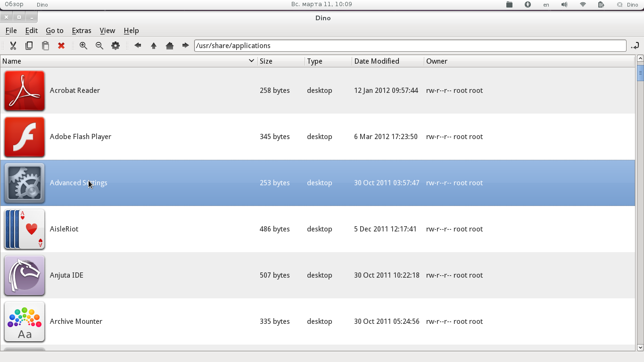This screenshot has width=644, height=362.
Task: Click the 12 Jan 2012 09:57:44 date
Action: tap(386, 90)
